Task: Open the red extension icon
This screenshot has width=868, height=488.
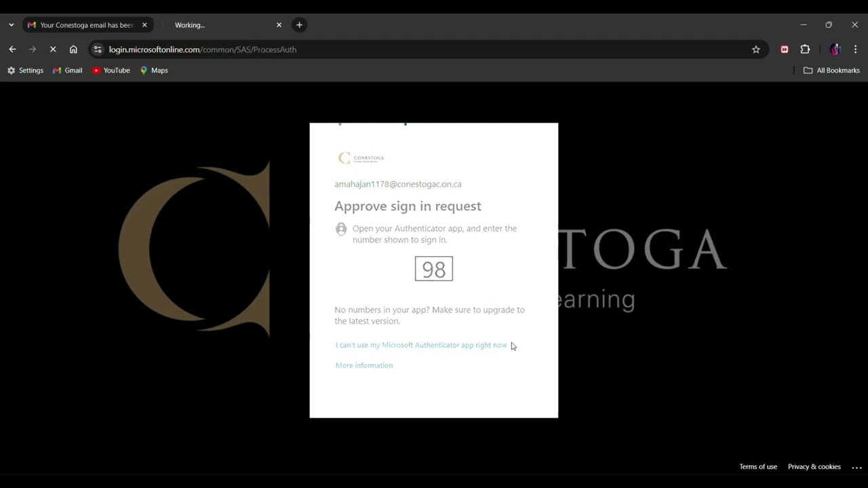Action: click(x=785, y=49)
